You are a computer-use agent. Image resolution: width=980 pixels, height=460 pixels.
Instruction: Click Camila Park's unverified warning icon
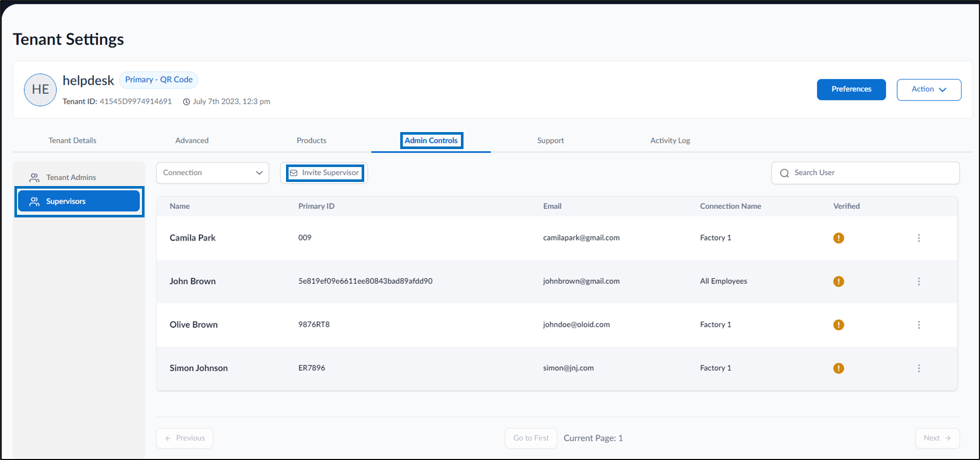point(839,238)
